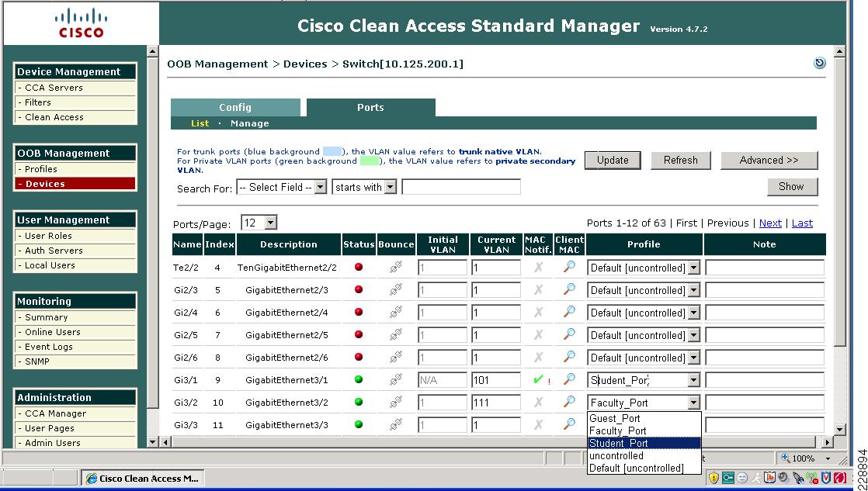The width and height of the screenshot is (868, 491).
Task: Collapse the Faculty_Port profile dropdown for Gi3/2
Action: pyautogui.click(x=693, y=403)
